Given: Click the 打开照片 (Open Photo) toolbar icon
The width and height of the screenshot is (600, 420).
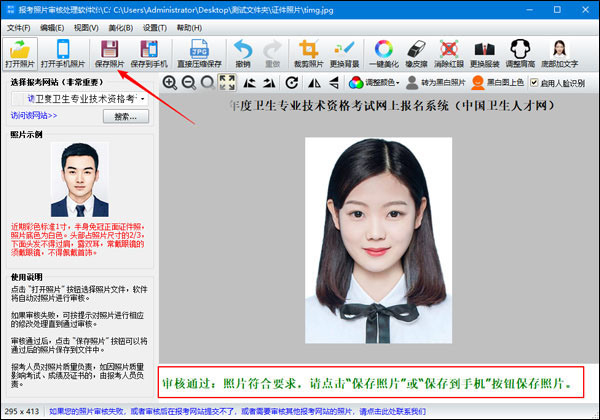Looking at the screenshot, I should coord(21,52).
